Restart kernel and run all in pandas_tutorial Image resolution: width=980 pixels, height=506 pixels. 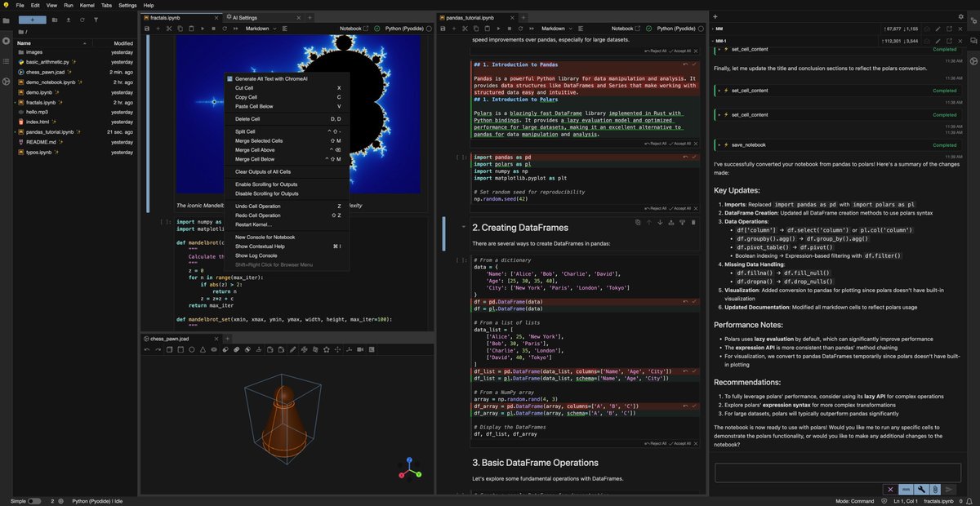pos(532,29)
